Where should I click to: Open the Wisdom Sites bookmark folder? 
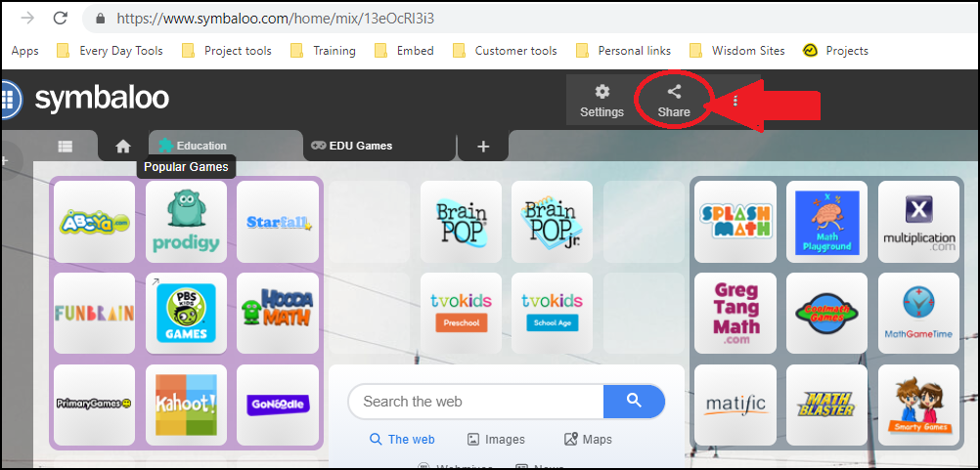(x=736, y=51)
